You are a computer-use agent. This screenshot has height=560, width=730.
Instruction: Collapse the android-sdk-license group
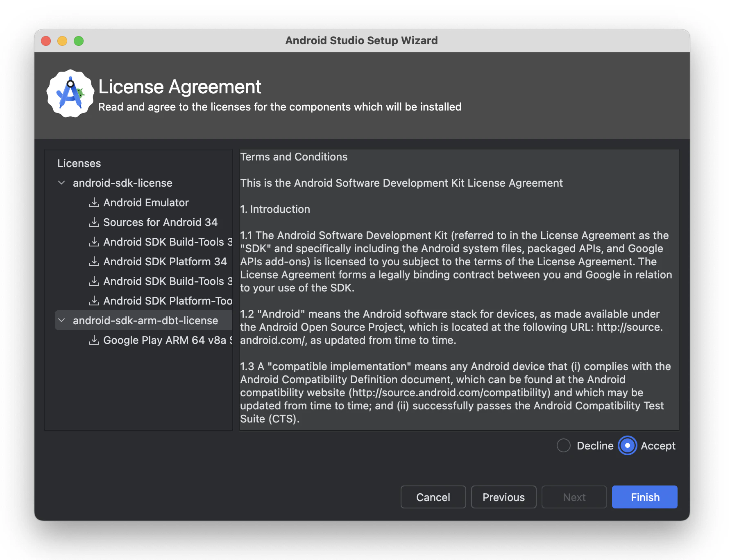[61, 183]
